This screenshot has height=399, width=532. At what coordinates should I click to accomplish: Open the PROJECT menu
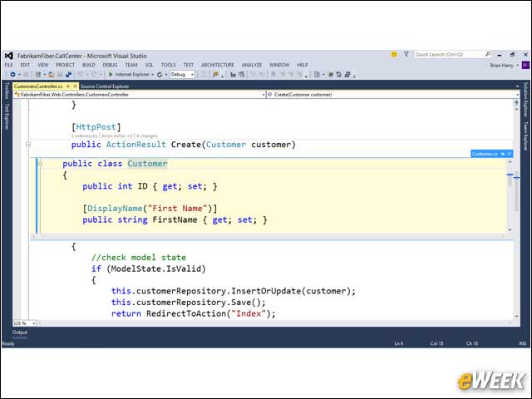point(65,65)
